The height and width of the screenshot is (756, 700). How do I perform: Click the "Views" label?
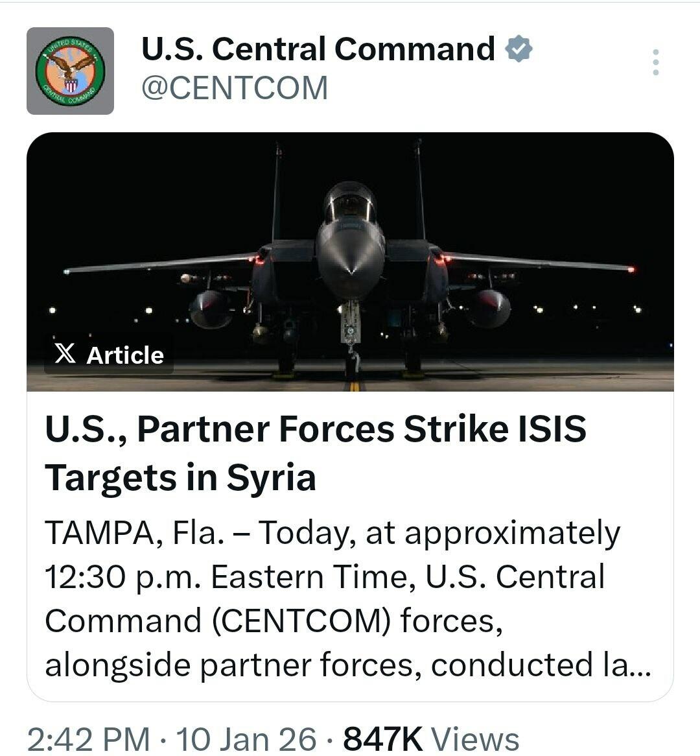click(475, 738)
